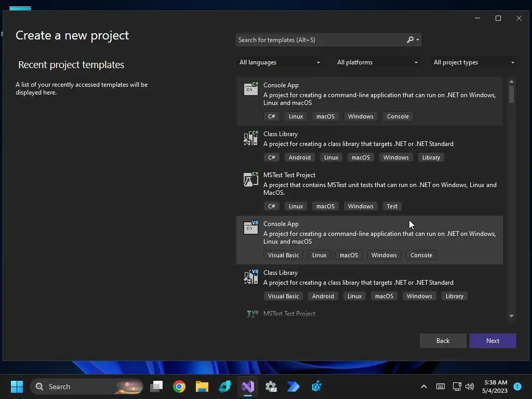Click the macOS tag under C# Class Library
Image resolution: width=532 pixels, height=399 pixels.
click(x=361, y=157)
